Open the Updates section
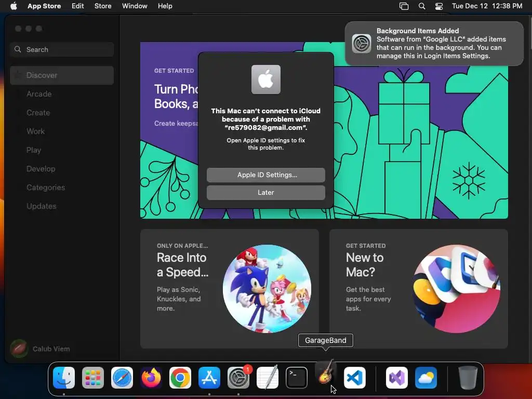Image resolution: width=532 pixels, height=399 pixels. pos(62,206)
